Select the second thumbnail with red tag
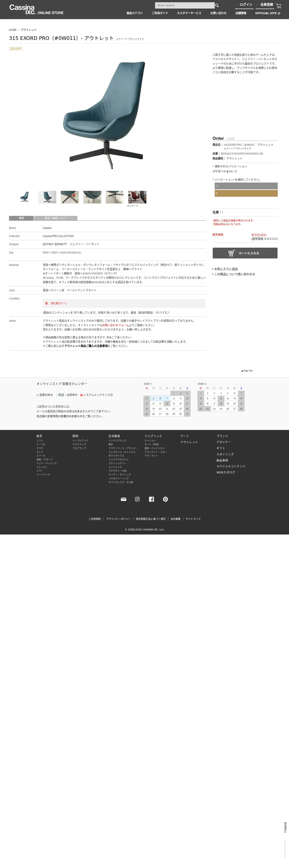289x868 pixels. pyautogui.click(x=47, y=197)
